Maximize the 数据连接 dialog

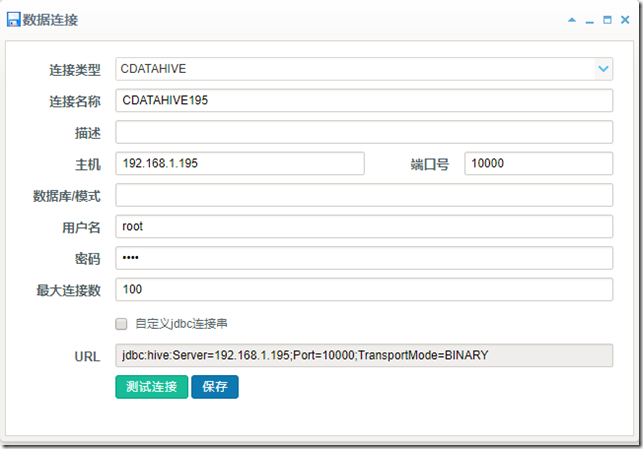(607, 20)
